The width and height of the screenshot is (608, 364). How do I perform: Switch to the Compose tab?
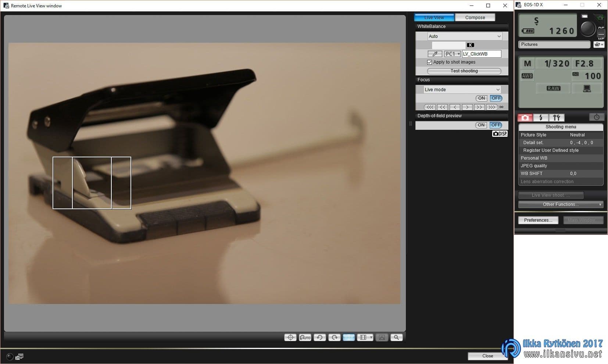click(475, 17)
